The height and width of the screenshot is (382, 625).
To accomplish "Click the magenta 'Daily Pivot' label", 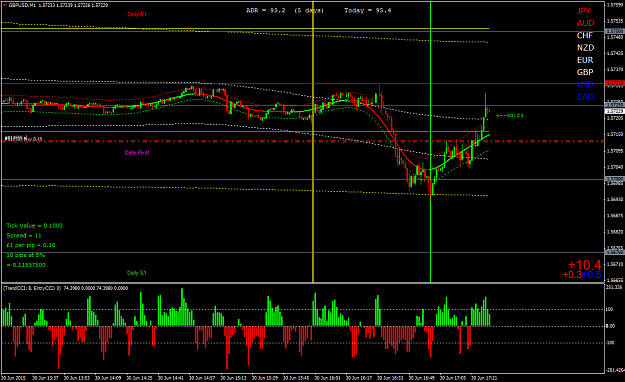I will point(137,152).
